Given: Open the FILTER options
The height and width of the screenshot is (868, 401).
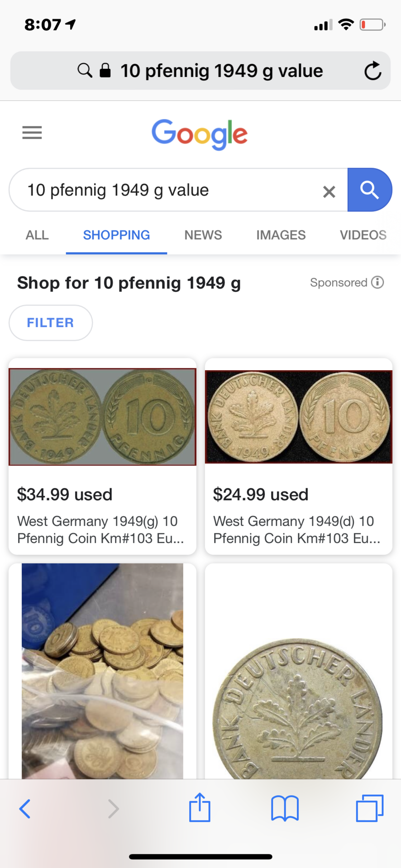Looking at the screenshot, I should [x=51, y=323].
